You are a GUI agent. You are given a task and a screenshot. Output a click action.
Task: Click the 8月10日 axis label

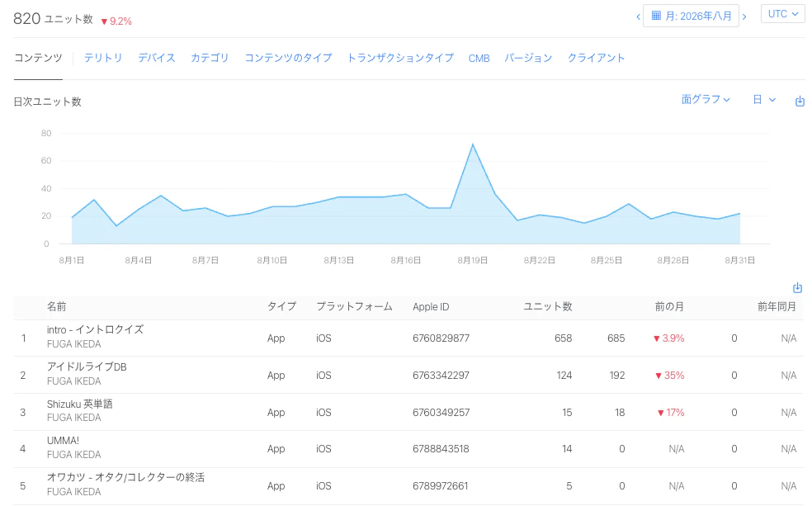[x=271, y=260]
